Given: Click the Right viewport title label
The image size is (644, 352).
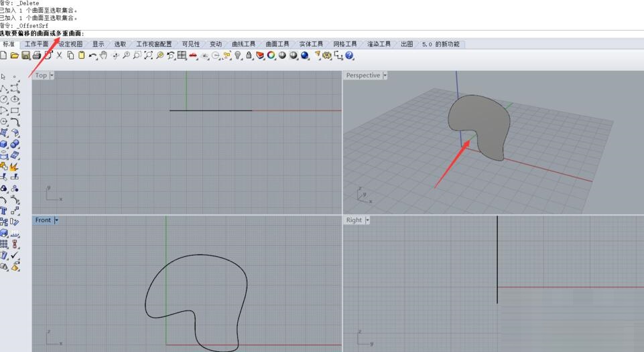Looking at the screenshot, I should tap(354, 220).
